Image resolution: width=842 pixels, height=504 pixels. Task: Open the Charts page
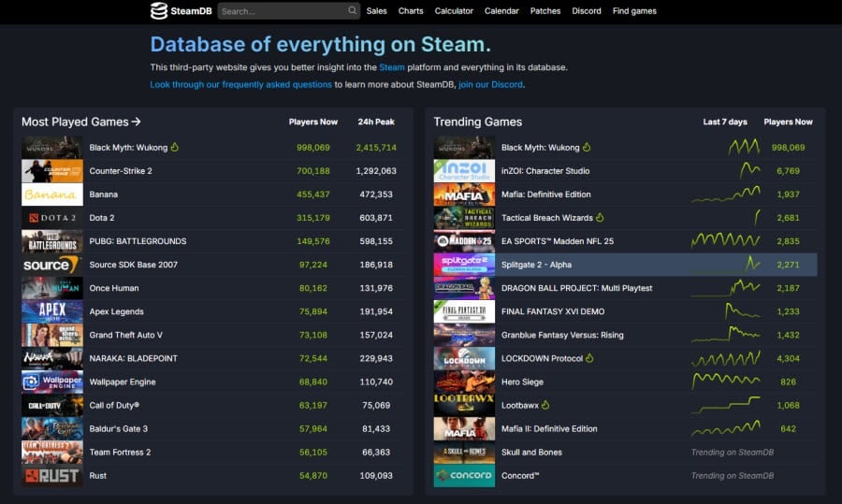(411, 10)
